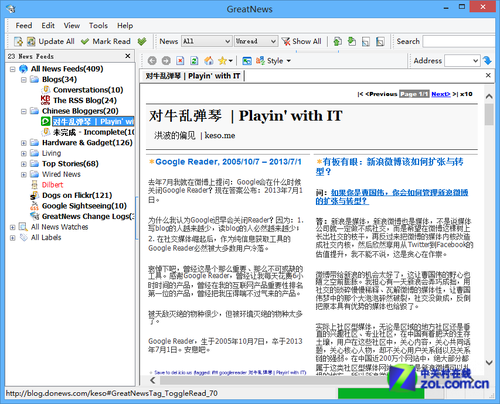Click the Update All button
This screenshot has width=500, height=404.
coord(51,41)
